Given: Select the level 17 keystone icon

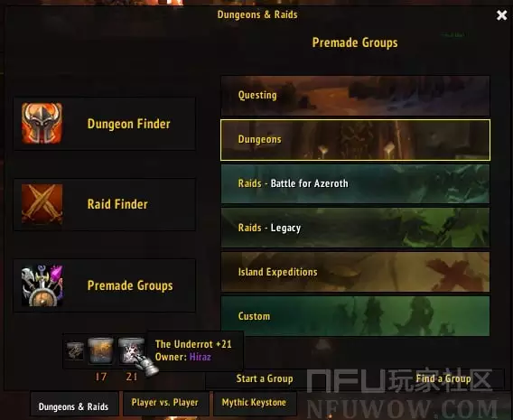Looking at the screenshot, I should coord(100,350).
